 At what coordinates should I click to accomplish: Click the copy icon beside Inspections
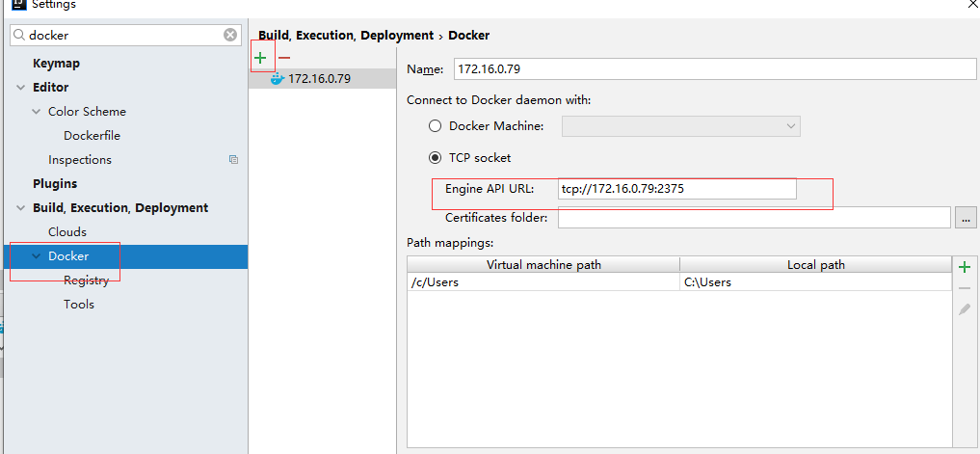click(233, 160)
